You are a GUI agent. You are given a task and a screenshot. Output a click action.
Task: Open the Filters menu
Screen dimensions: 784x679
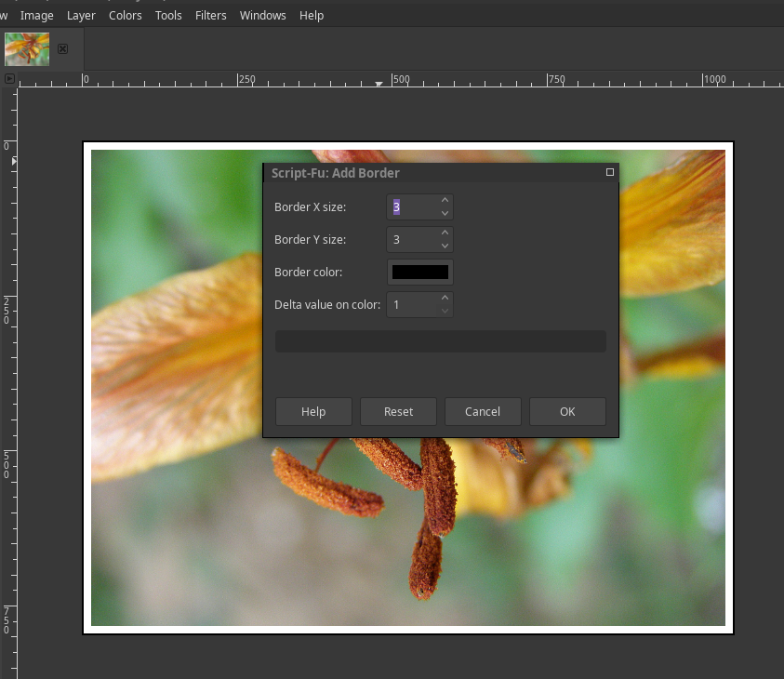(210, 16)
